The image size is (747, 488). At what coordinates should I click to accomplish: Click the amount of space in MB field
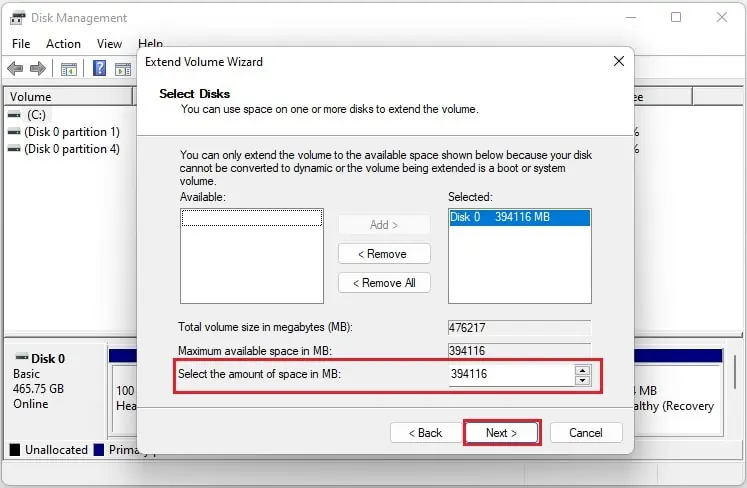tap(510, 375)
